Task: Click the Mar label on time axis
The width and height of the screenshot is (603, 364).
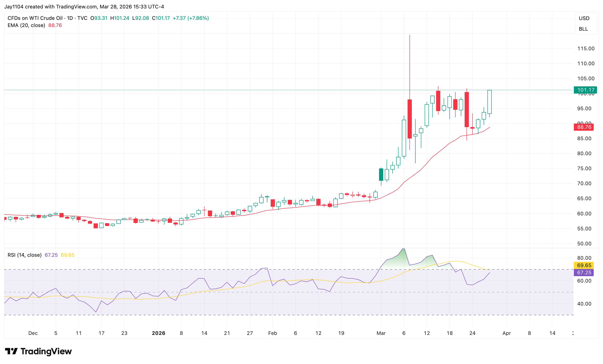Action: coord(381,333)
